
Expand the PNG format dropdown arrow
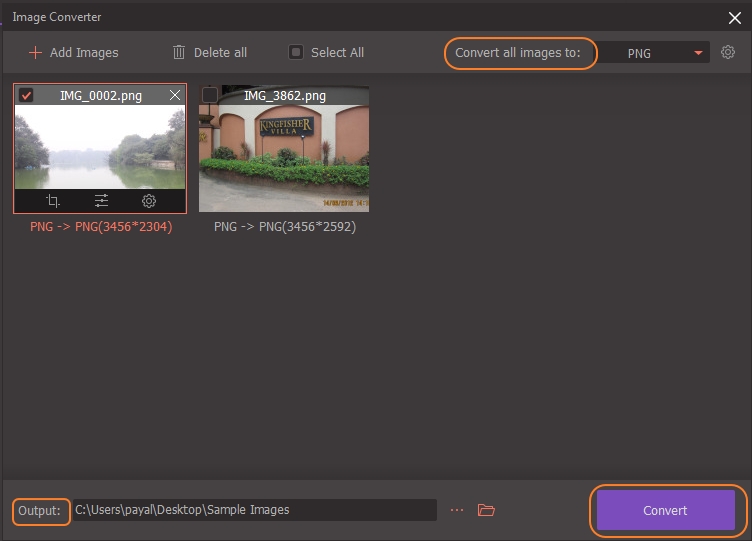pos(698,53)
